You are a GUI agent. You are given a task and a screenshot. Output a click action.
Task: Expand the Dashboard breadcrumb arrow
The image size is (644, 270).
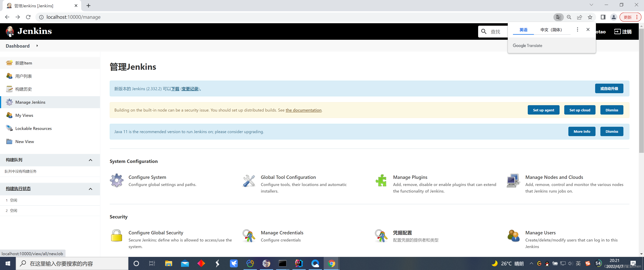pyautogui.click(x=37, y=46)
